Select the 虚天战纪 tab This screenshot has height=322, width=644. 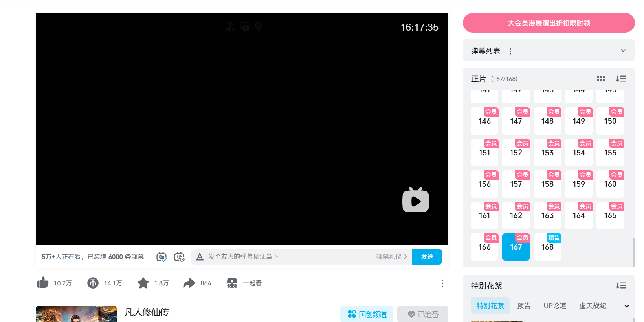click(593, 305)
